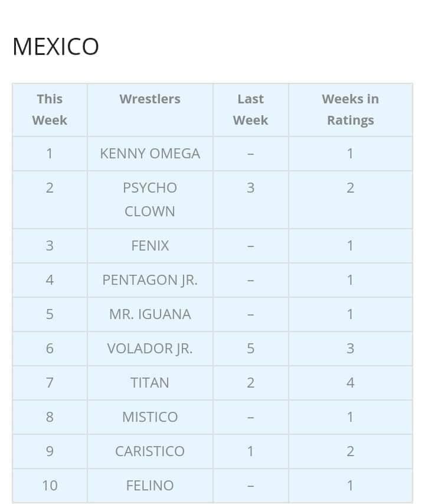Select VOLADOR JR. wrestler name
425x504 pixels.
(x=150, y=349)
